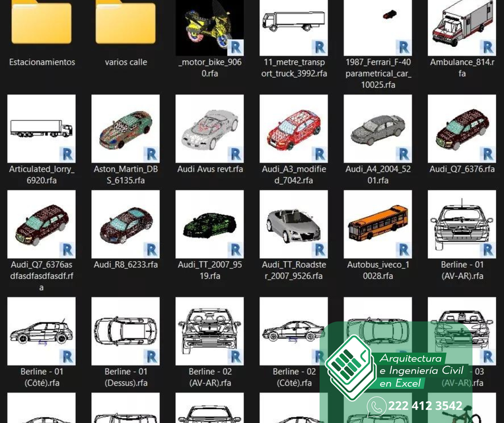Select the Audi_TT_Roadster_2007_9526.rfa file icon

[x=294, y=224]
